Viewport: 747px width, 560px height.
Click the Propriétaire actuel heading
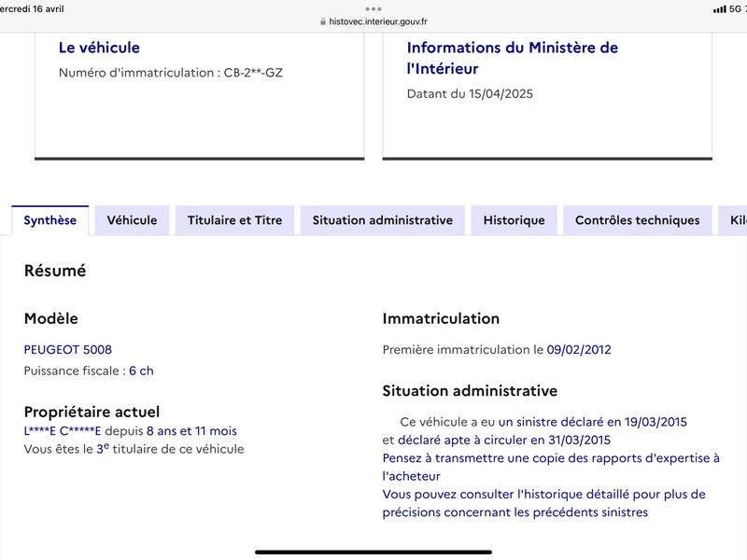point(92,412)
